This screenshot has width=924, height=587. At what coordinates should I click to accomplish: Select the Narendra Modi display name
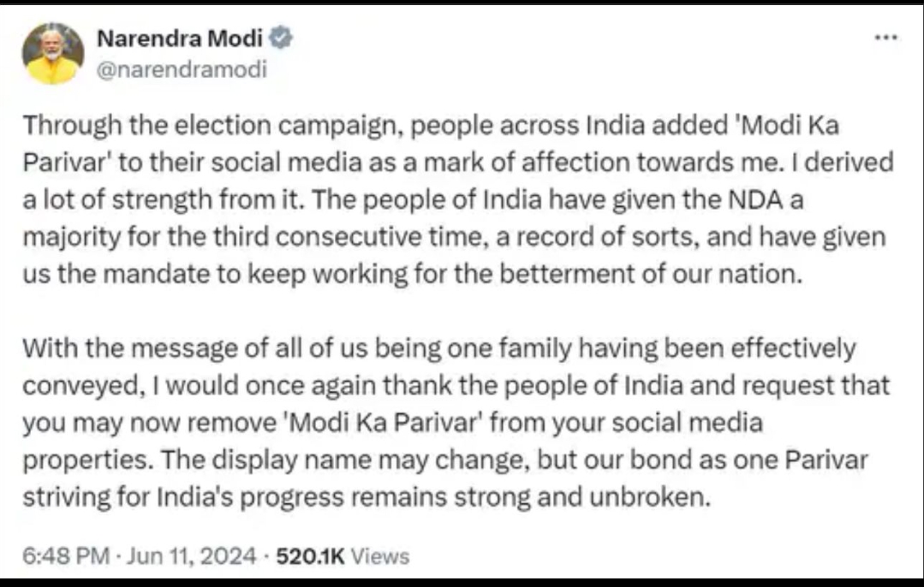click(182, 38)
